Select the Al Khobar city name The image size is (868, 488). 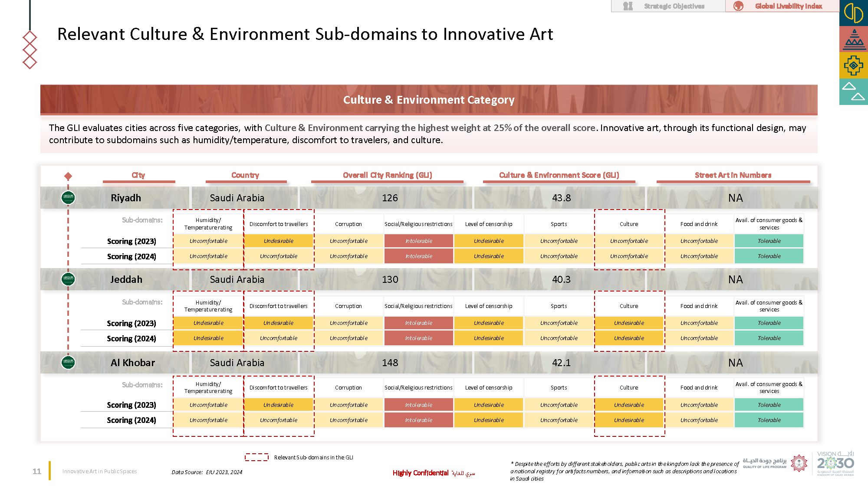coord(132,363)
